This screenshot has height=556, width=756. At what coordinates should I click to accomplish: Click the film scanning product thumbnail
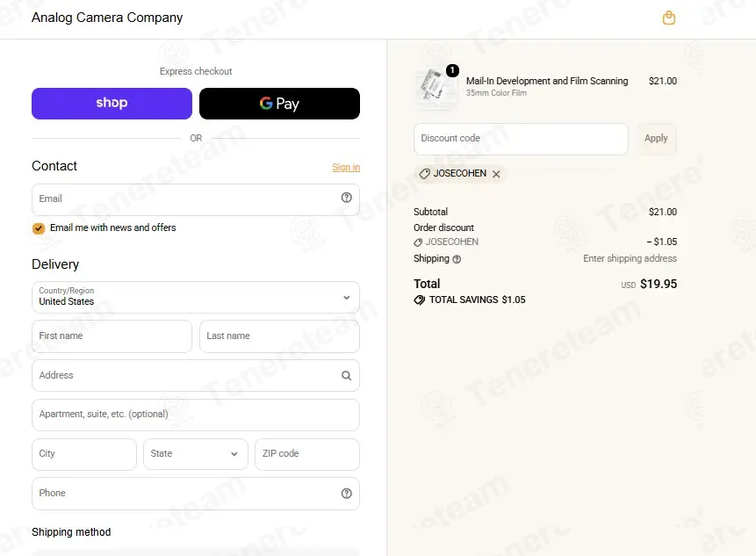point(436,87)
